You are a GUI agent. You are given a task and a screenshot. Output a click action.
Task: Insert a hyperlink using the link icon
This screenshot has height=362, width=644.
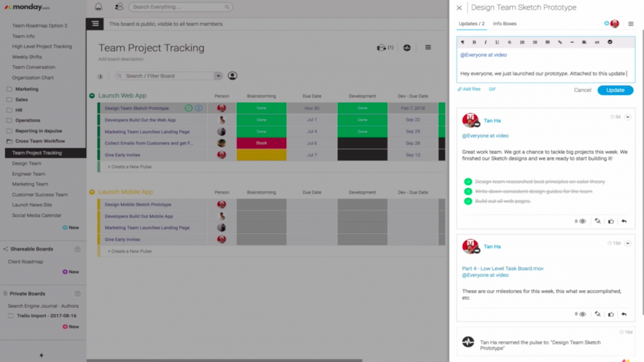(x=560, y=42)
